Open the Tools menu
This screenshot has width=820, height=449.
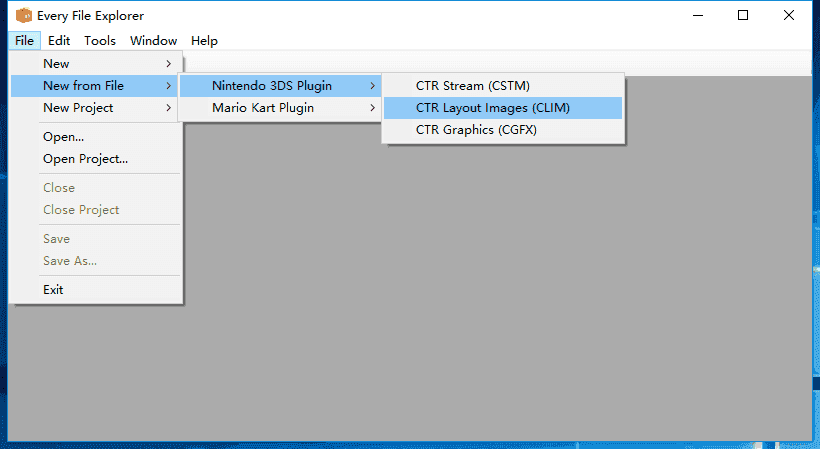pyautogui.click(x=100, y=41)
